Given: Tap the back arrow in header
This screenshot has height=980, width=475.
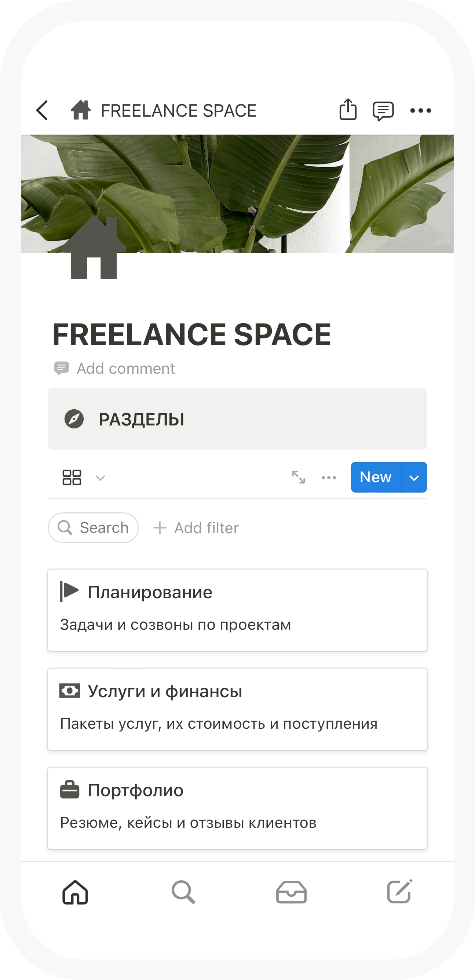Looking at the screenshot, I should (42, 110).
